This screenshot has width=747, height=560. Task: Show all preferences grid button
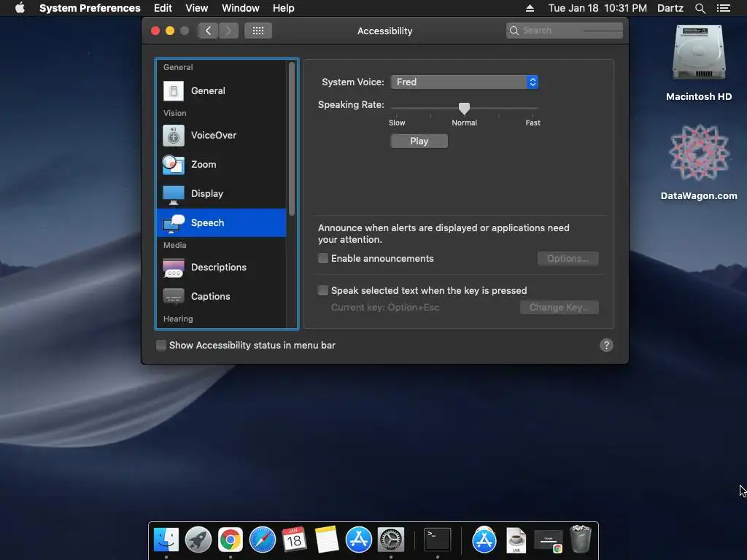[258, 31]
